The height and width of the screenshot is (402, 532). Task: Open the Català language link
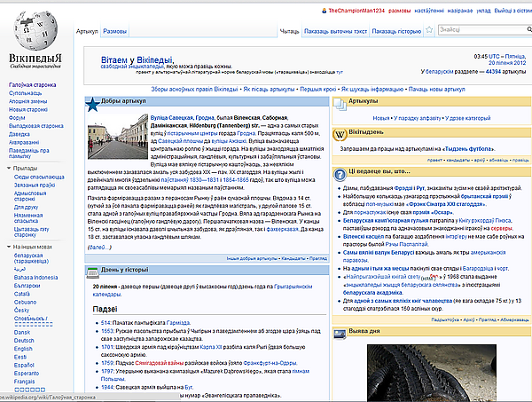22,294
